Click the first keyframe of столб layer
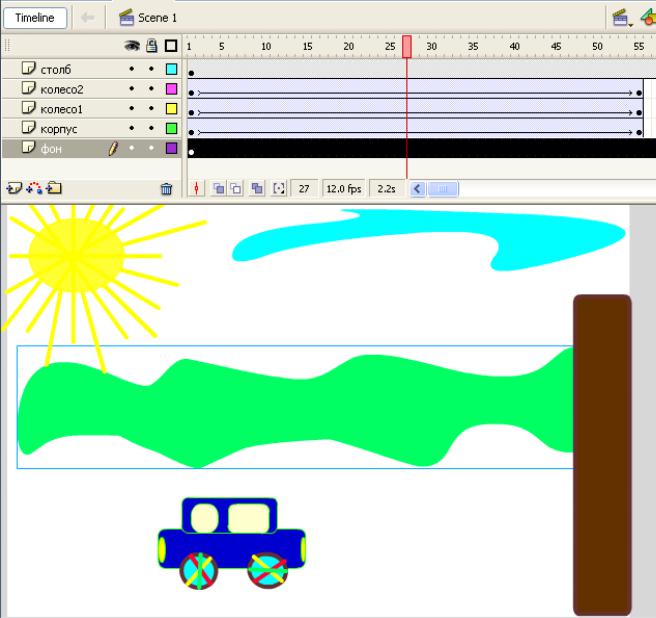The width and height of the screenshot is (656, 618). coord(191,73)
